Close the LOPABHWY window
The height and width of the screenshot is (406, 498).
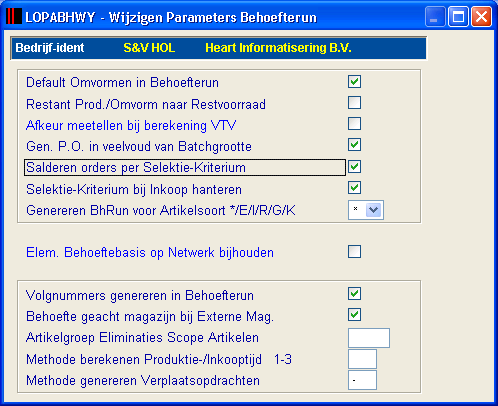pos(481,16)
